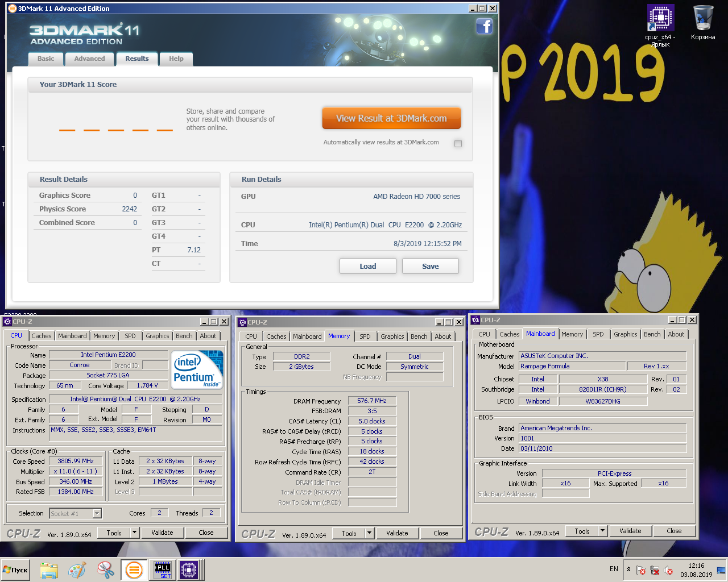
Task: Open the PLL SET taskbar application
Action: 163,570
